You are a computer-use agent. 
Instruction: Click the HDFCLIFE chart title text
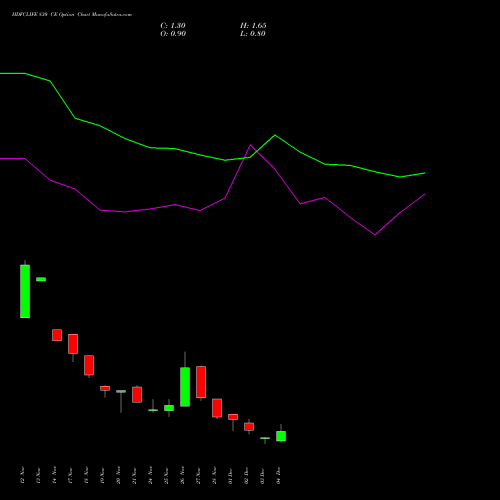click(72, 15)
